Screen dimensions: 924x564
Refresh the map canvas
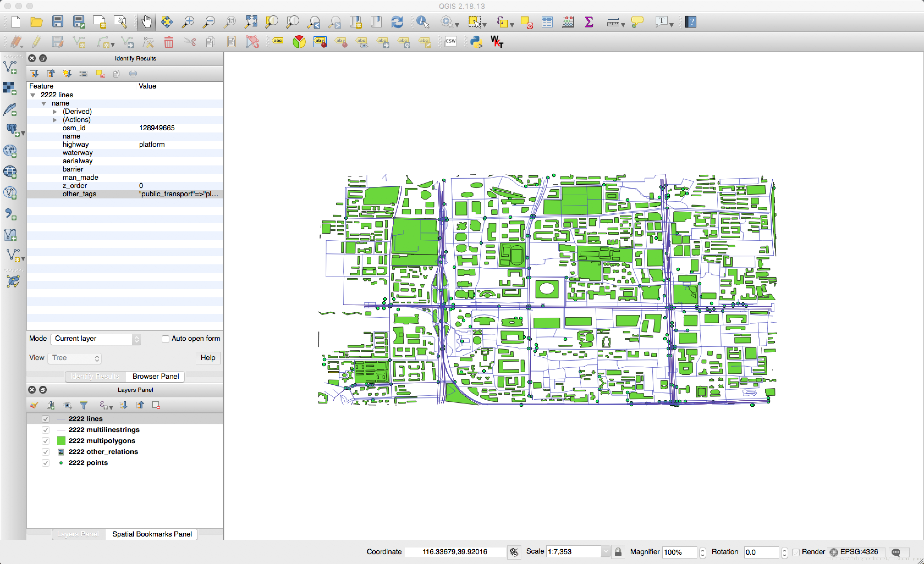coord(397,22)
